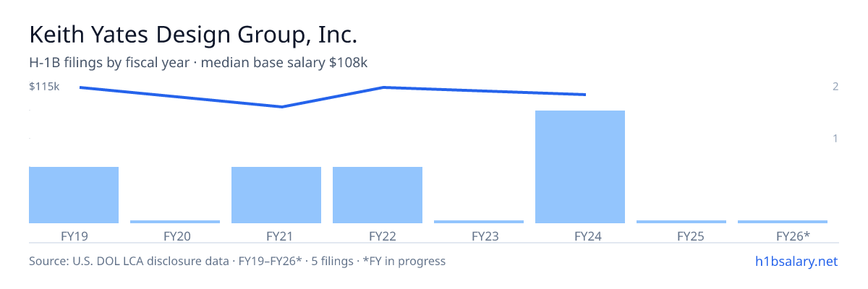
Task: Click the tall FY24 bar
Action: pyautogui.click(x=580, y=167)
